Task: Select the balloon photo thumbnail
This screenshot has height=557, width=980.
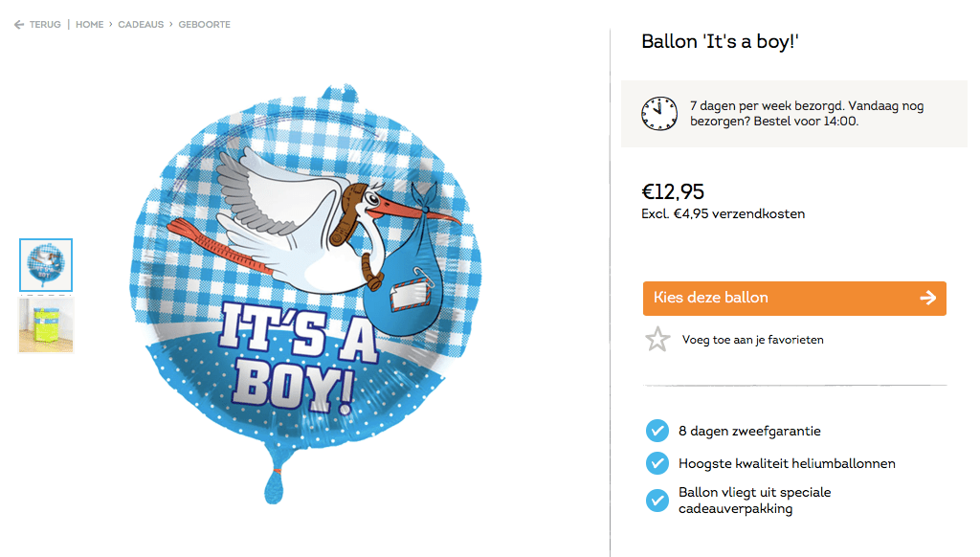Action: point(46,265)
